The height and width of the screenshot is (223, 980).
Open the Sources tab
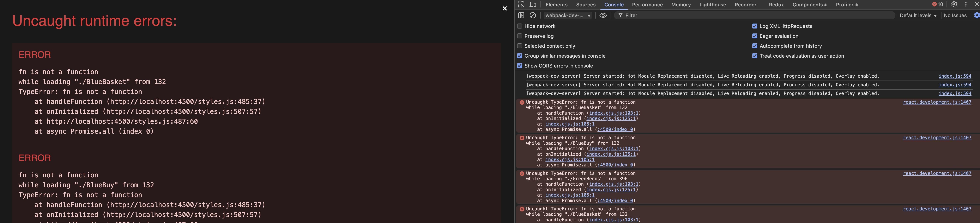click(x=586, y=5)
